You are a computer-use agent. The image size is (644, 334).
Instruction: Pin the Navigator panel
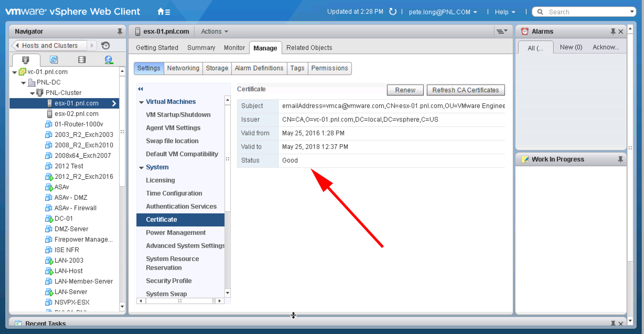click(120, 31)
